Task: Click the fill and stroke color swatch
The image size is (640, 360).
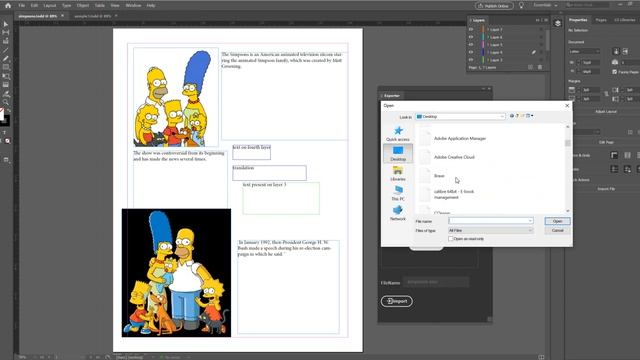Action: click(x=4, y=117)
